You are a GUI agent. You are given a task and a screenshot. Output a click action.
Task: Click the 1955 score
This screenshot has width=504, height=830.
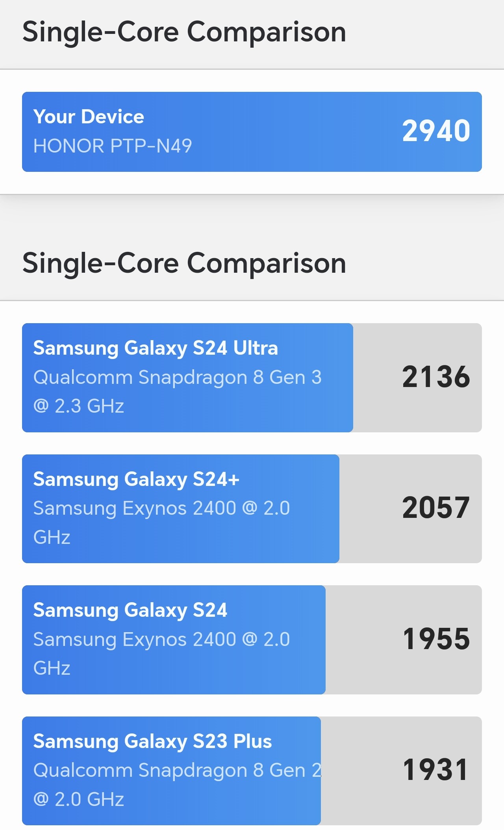(x=436, y=639)
